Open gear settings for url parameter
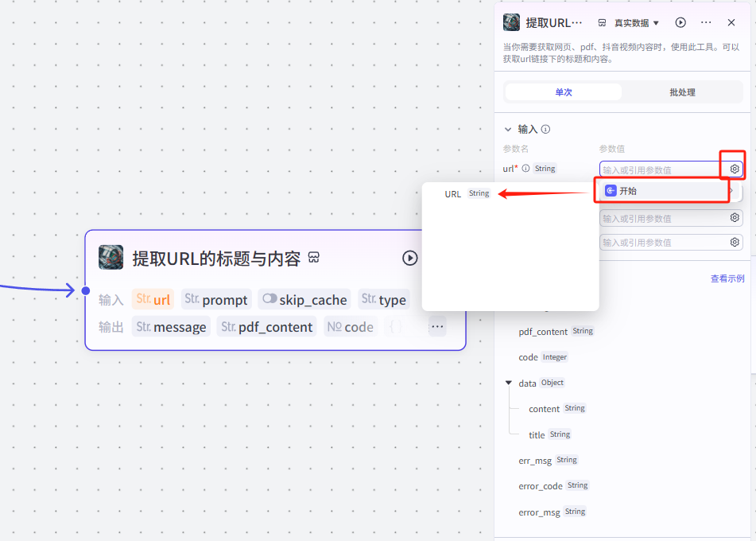Screen dimensions: 756x541 735,169
